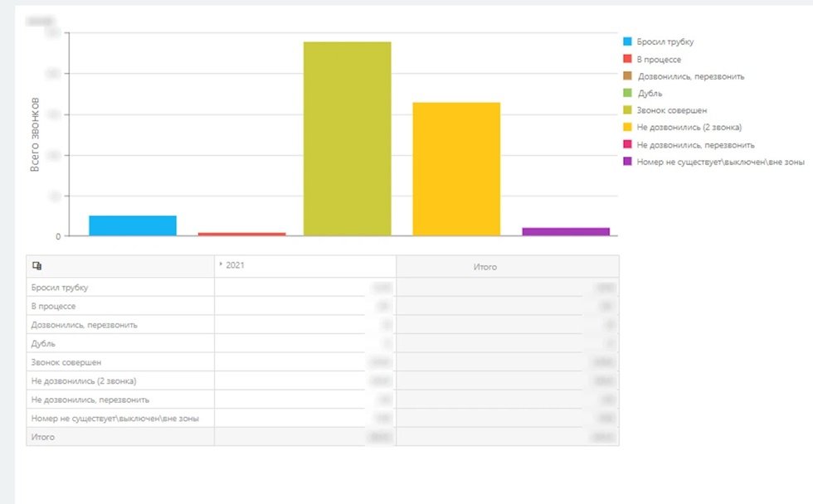Click the thin red В процессе bar
Image resolution: width=813 pixels, height=504 pixels.
[241, 234]
